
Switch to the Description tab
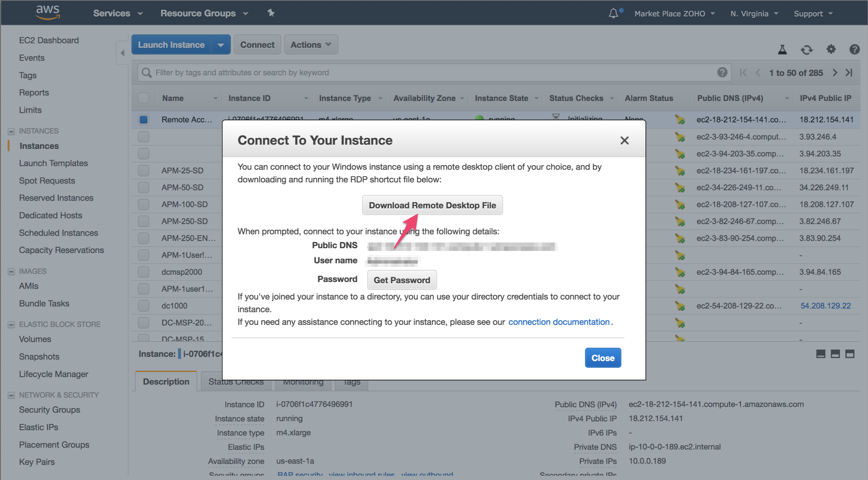166,381
